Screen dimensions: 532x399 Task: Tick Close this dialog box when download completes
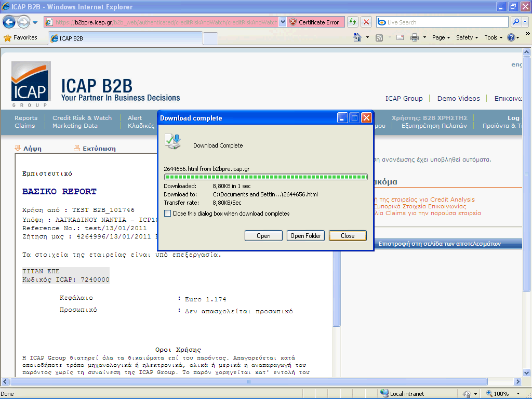tap(167, 214)
